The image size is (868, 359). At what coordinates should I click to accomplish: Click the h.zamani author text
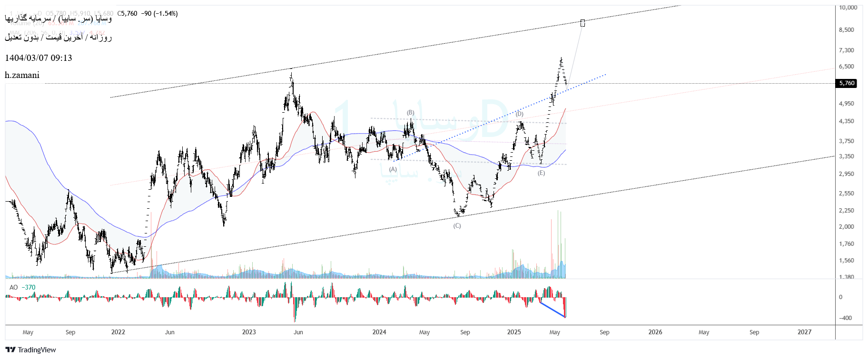pos(22,75)
